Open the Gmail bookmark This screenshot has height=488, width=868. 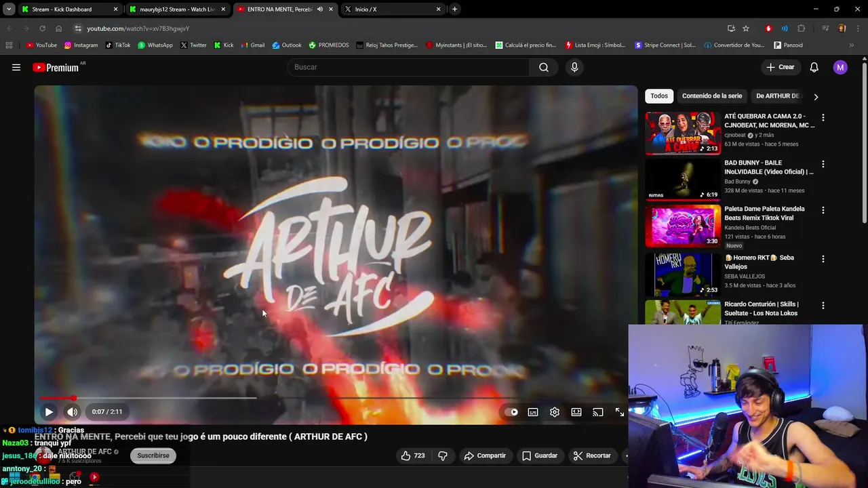click(252, 45)
